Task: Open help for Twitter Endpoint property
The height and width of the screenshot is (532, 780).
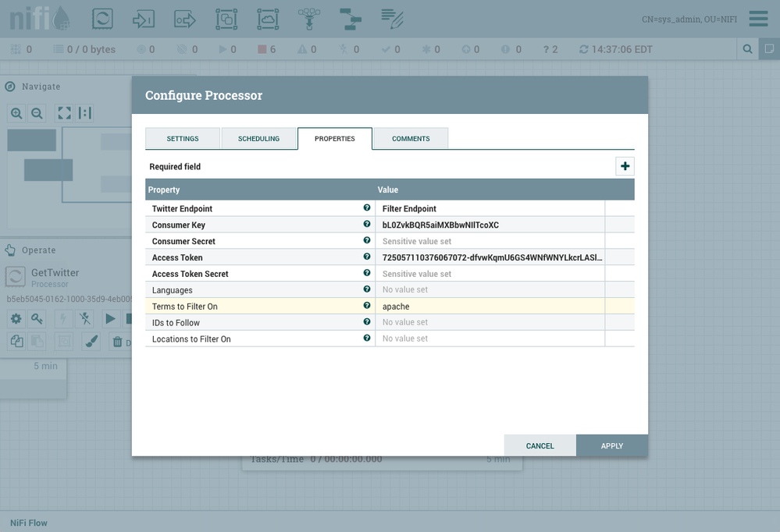Action: pos(367,207)
